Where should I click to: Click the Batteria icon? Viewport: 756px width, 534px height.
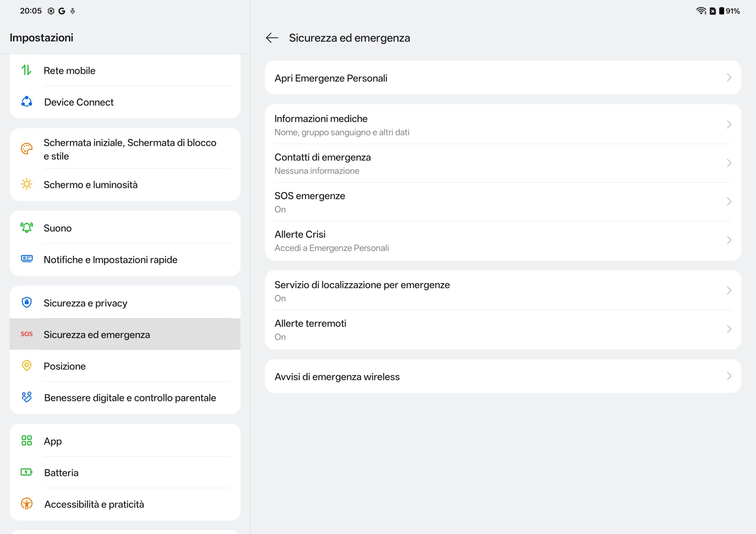click(27, 472)
